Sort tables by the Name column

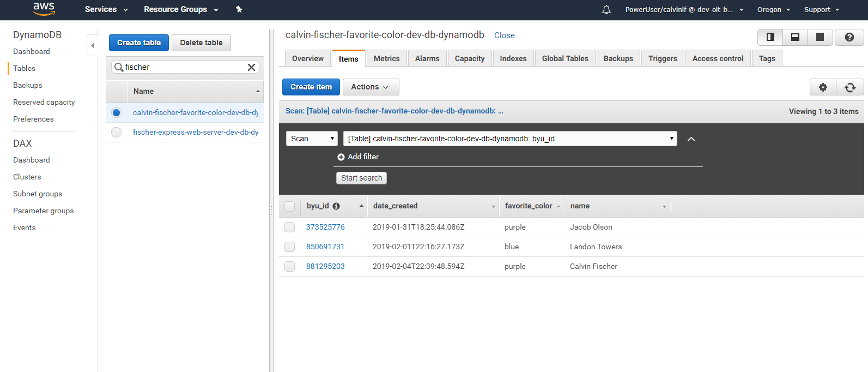click(x=196, y=91)
